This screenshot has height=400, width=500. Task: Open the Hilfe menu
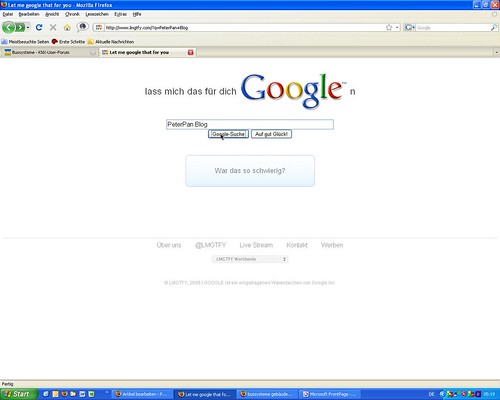tap(137, 14)
